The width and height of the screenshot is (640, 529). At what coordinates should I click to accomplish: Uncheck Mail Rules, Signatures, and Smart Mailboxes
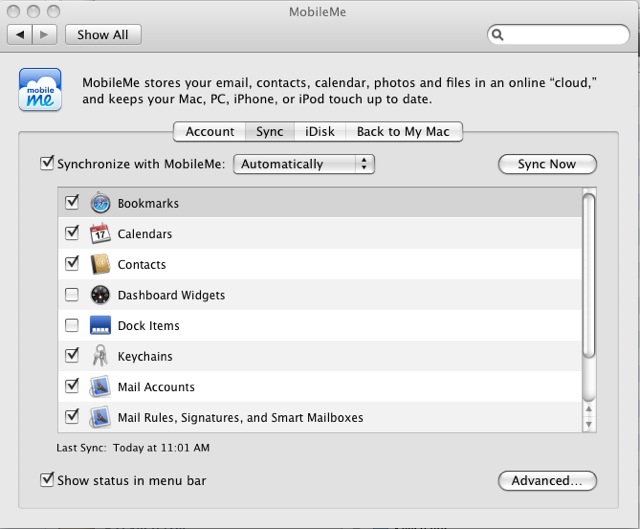[72, 416]
